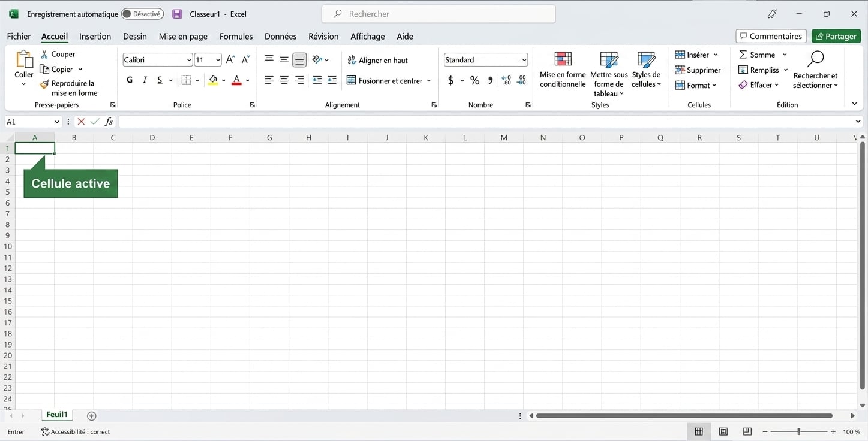The image size is (868, 441).
Task: Click the Insert Function fx icon
Action: click(x=109, y=122)
